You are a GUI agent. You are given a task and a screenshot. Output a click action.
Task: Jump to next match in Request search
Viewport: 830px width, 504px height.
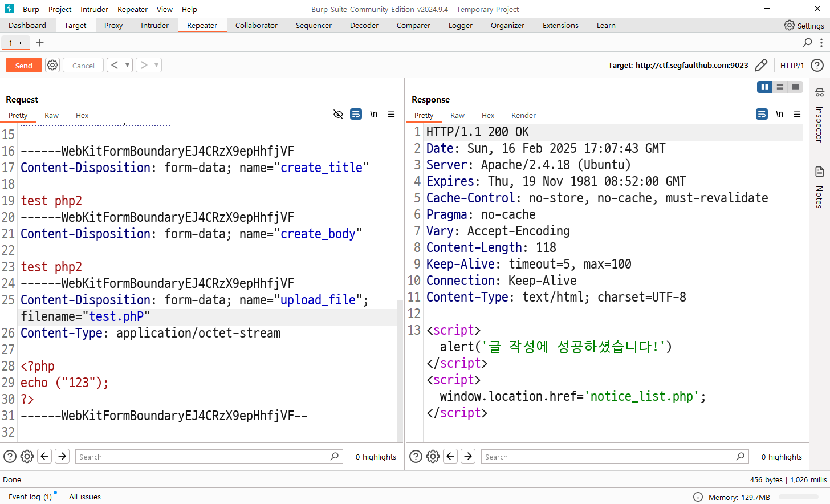pyautogui.click(x=62, y=456)
